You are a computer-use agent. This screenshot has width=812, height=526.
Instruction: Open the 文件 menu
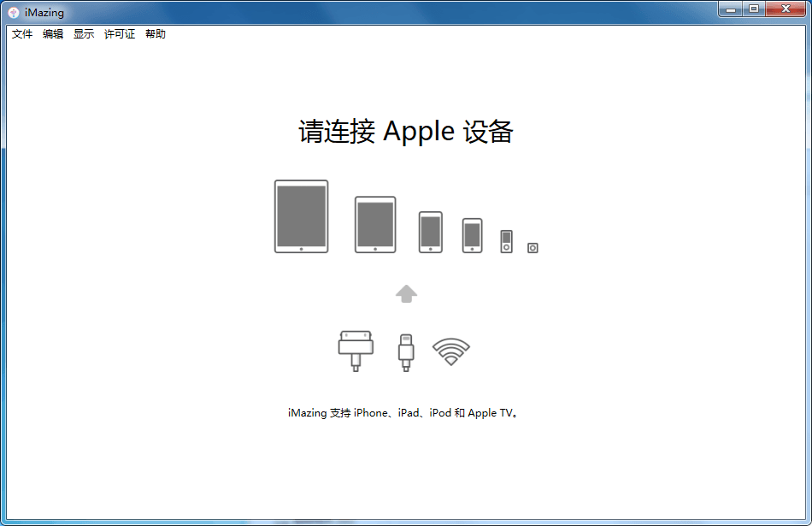pyautogui.click(x=21, y=34)
